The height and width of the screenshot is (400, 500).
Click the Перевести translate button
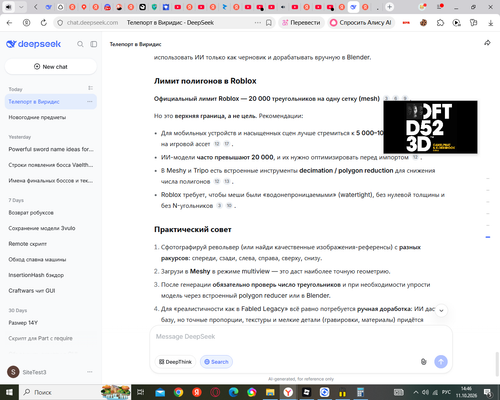point(301,23)
